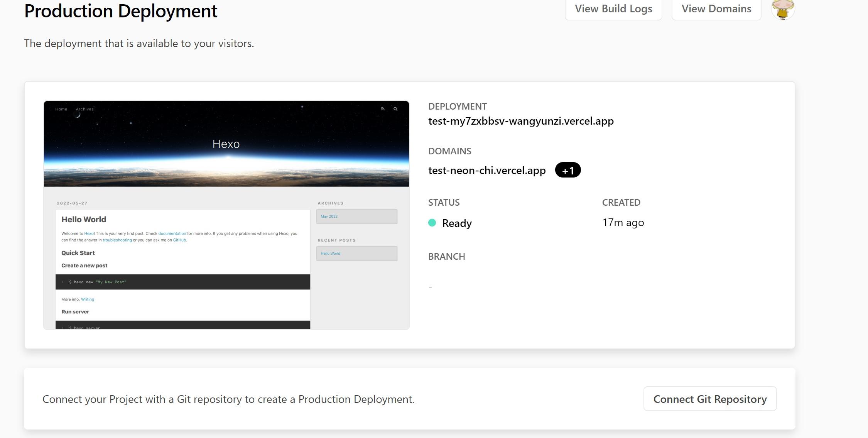868x438 pixels.
Task: Click Hello World under Recent Posts
Action: coord(331,254)
